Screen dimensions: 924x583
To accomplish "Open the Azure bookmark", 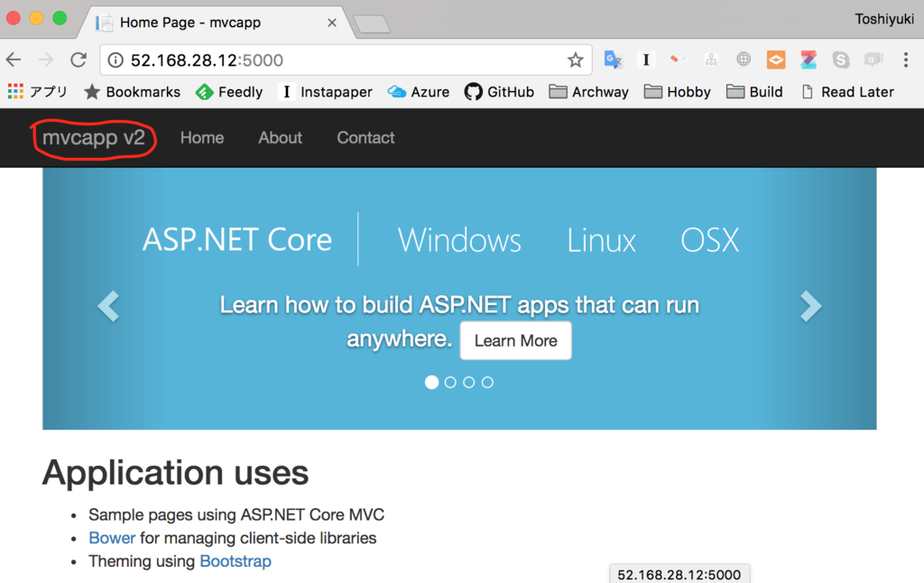I will tap(419, 92).
